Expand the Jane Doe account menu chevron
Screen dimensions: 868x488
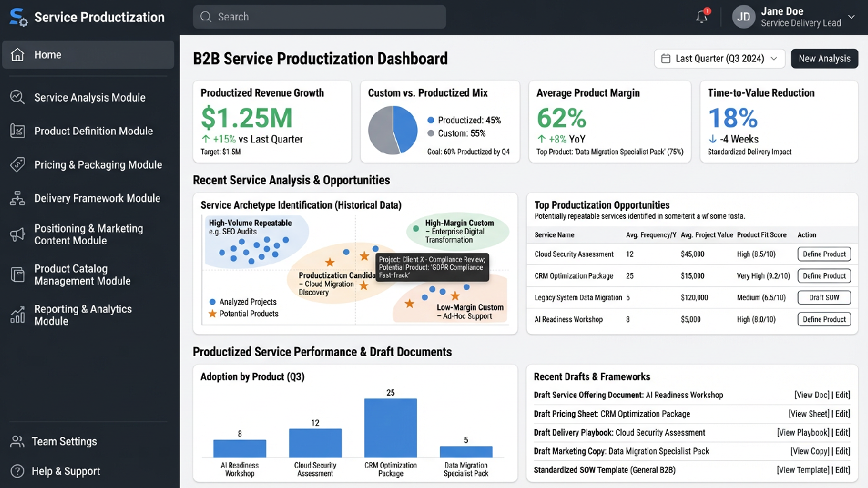point(852,17)
